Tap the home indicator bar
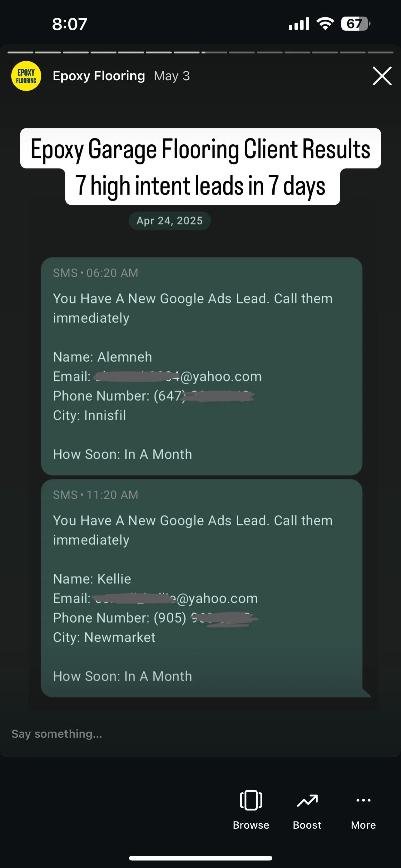This screenshot has height=868, width=401. (x=201, y=858)
